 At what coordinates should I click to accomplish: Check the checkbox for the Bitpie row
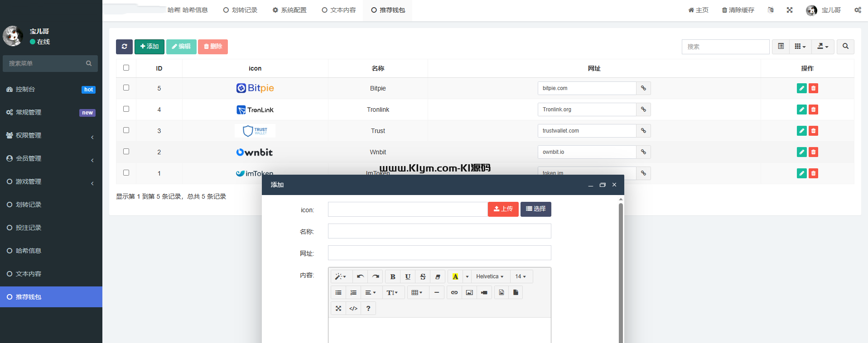click(x=126, y=88)
